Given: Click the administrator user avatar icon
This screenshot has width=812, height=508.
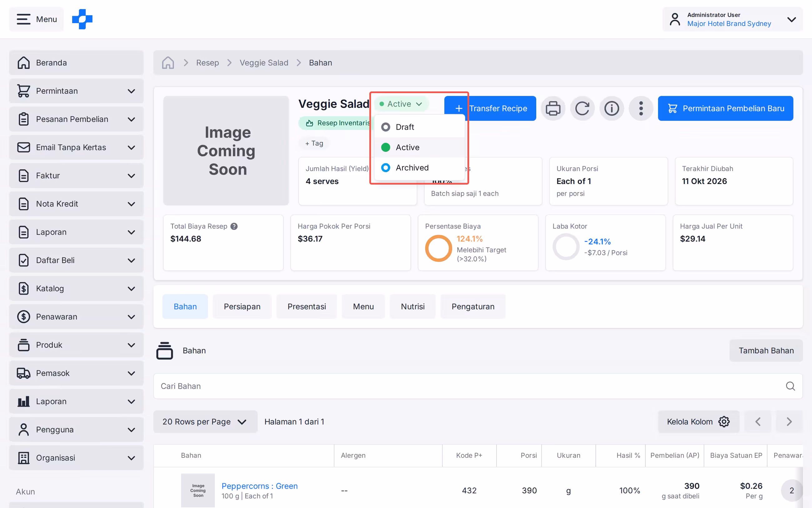Looking at the screenshot, I should [x=675, y=19].
